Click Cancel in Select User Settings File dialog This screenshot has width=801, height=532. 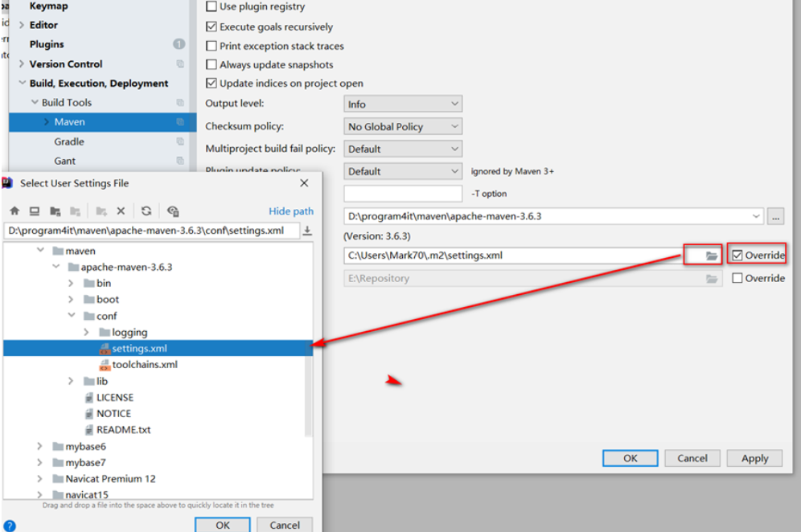[285, 525]
